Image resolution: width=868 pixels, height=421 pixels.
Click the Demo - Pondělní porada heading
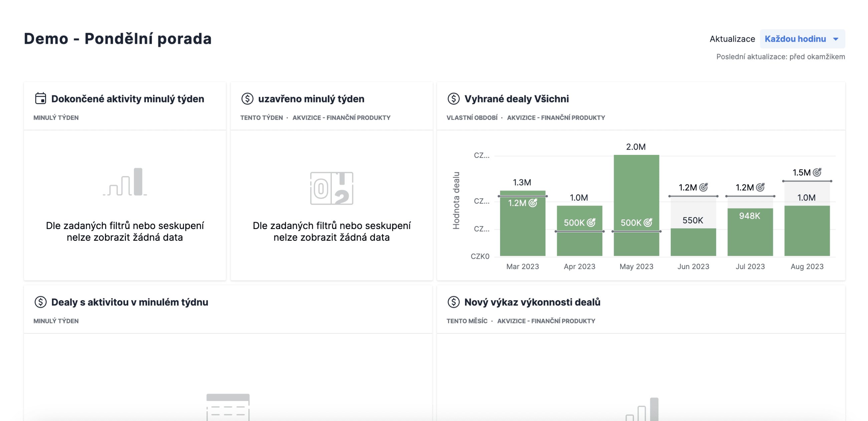pyautogui.click(x=118, y=38)
